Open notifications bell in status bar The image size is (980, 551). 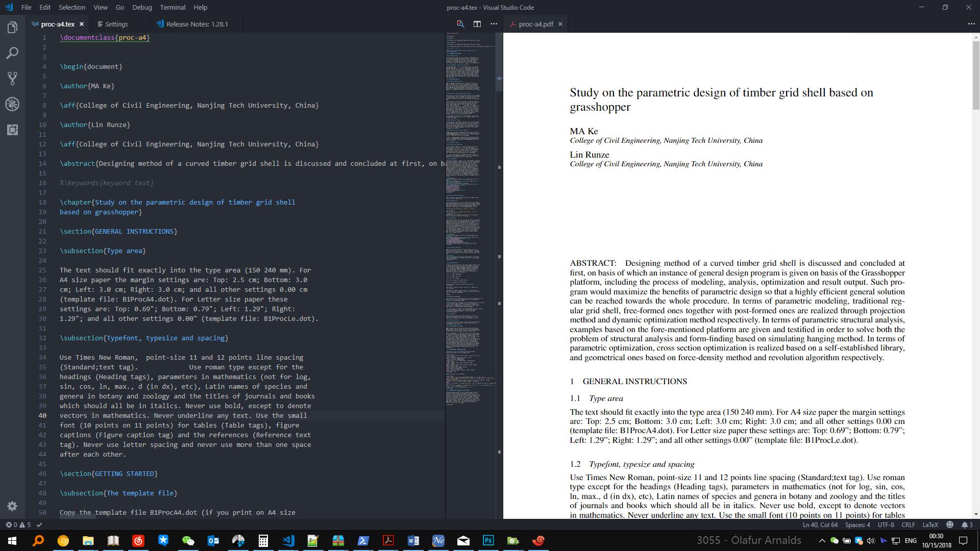967,524
